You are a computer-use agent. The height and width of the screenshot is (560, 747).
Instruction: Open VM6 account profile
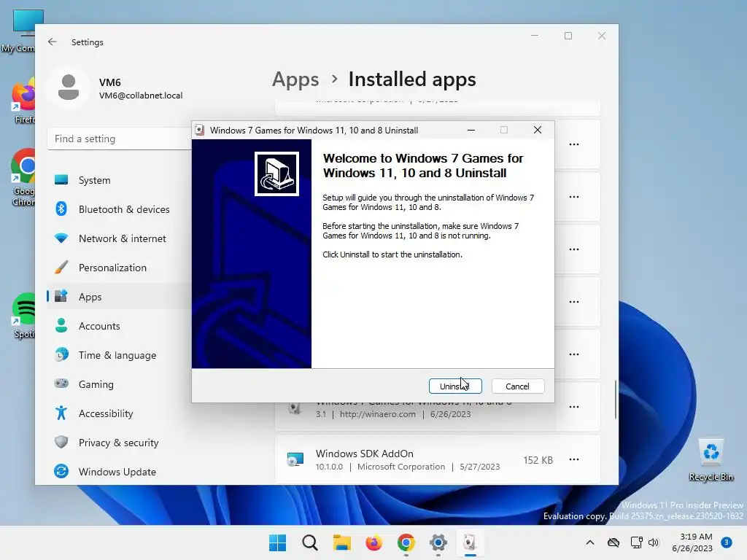coord(117,88)
